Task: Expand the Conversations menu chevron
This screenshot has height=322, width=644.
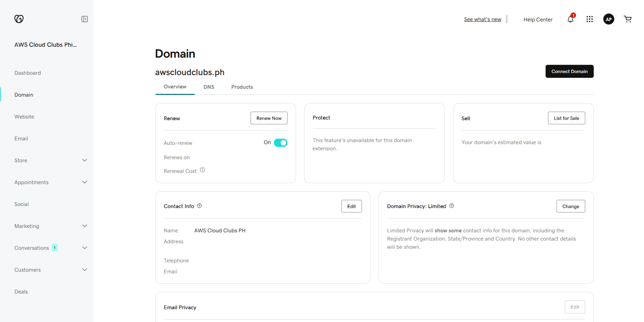Action: (x=85, y=248)
